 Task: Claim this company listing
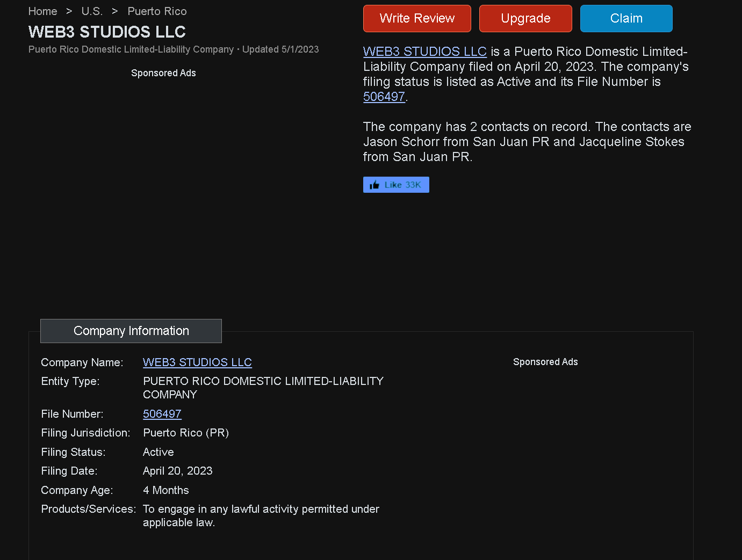point(626,18)
